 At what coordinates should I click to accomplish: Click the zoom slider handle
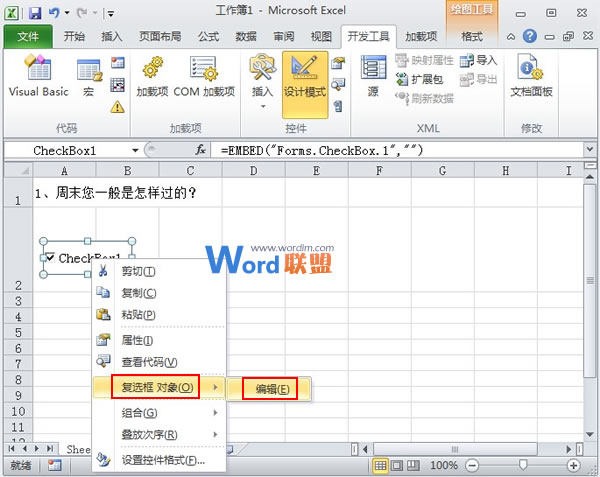(x=522, y=465)
